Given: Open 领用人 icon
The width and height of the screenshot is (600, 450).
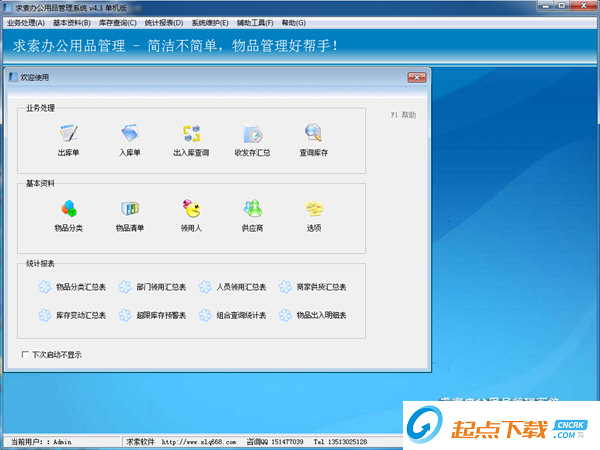Looking at the screenshot, I should tap(191, 208).
